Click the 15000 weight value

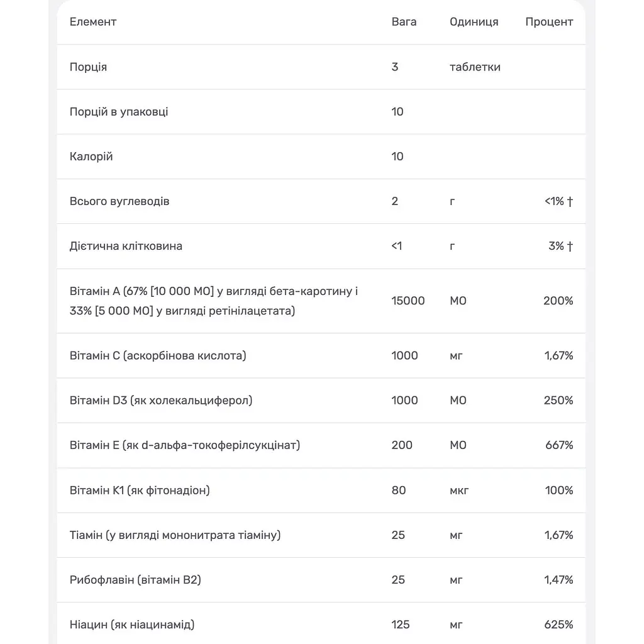[408, 301]
